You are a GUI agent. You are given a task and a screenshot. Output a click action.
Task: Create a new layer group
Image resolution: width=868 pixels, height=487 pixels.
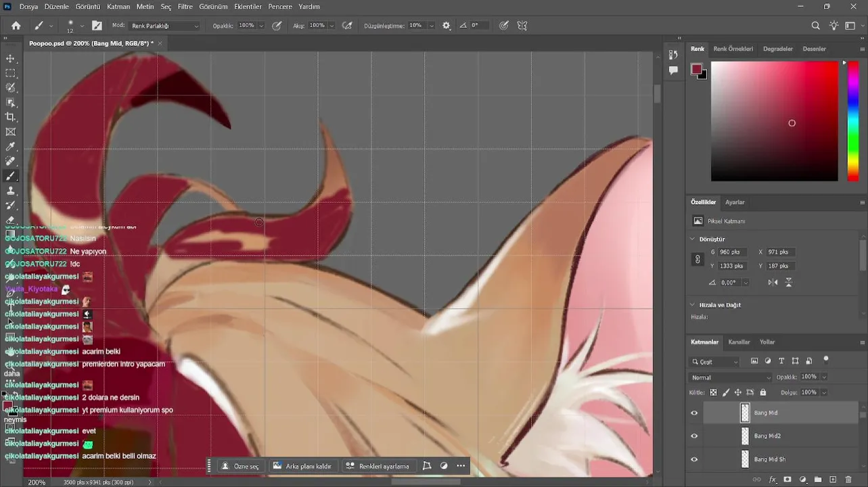(x=818, y=480)
